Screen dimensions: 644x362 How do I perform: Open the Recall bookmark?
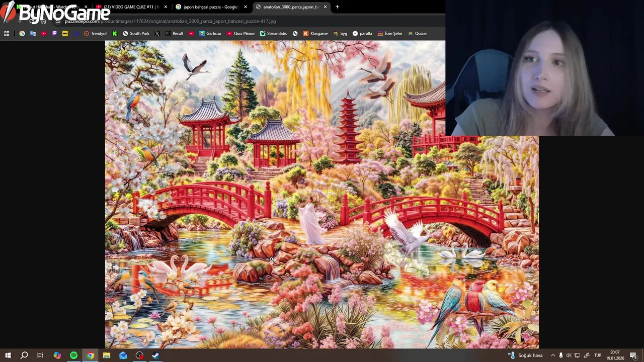pyautogui.click(x=174, y=34)
